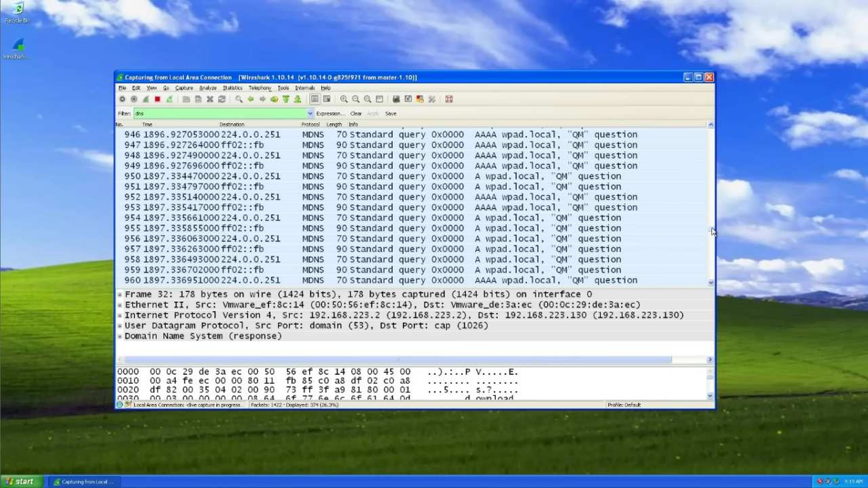868x488 pixels.
Task: Save the current display filter
Action: pos(391,113)
